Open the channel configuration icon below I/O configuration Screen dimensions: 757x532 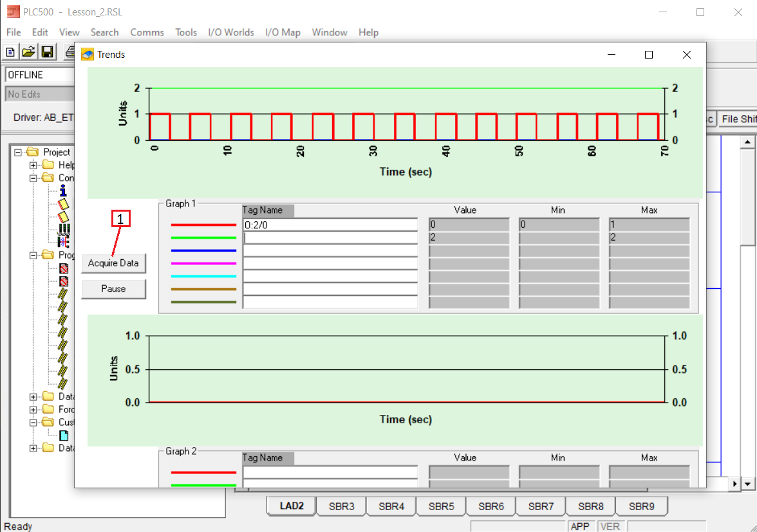click(x=63, y=241)
